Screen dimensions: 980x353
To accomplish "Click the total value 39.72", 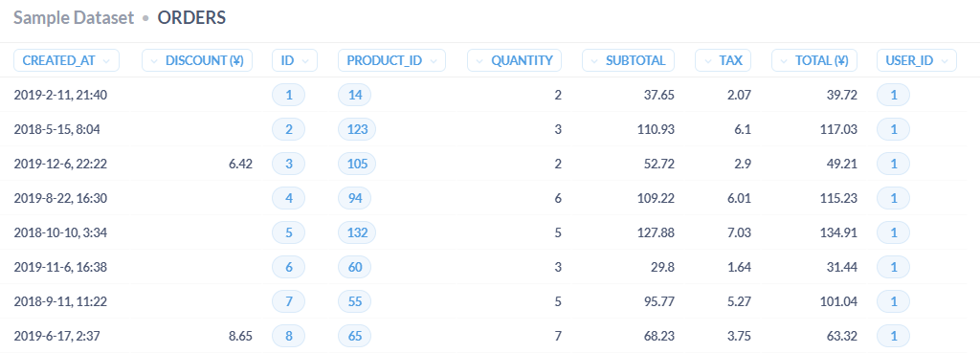I will point(842,95).
